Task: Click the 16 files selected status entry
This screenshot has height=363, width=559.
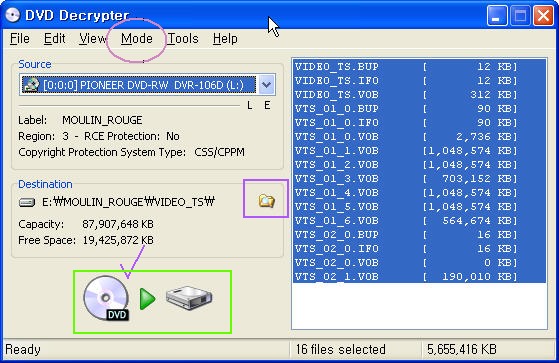Action: [340, 349]
